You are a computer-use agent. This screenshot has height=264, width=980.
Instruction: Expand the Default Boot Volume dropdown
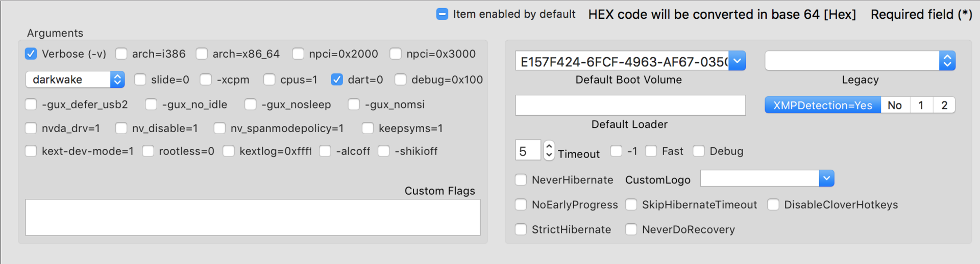pyautogui.click(x=737, y=61)
